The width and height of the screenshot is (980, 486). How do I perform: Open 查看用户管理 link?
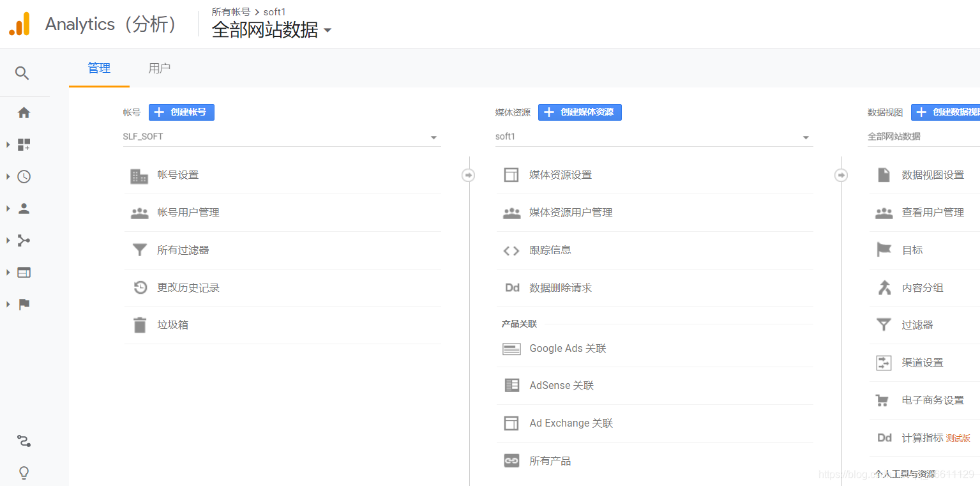pyautogui.click(x=933, y=213)
